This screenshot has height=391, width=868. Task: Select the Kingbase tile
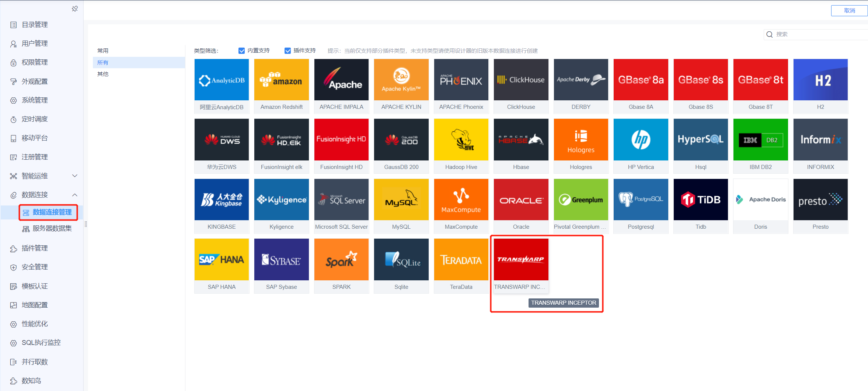pos(222,206)
